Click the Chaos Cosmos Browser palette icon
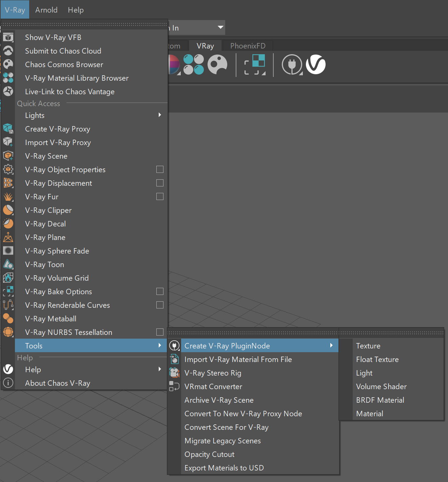This screenshot has height=482, width=448. tap(8, 64)
